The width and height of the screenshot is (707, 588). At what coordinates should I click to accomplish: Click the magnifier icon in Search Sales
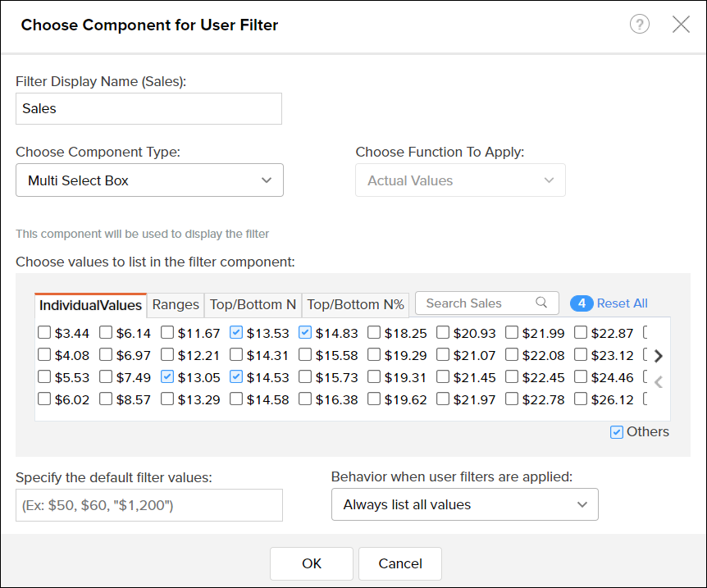[x=542, y=303]
